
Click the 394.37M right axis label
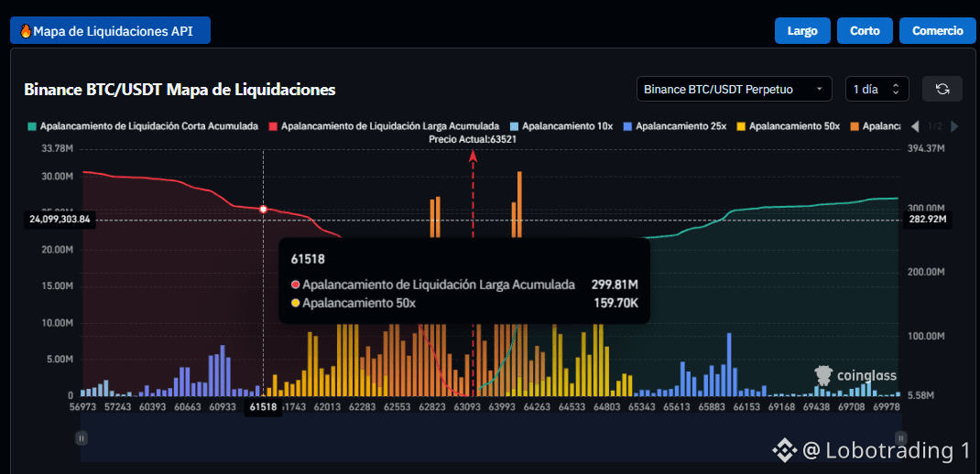point(926,149)
